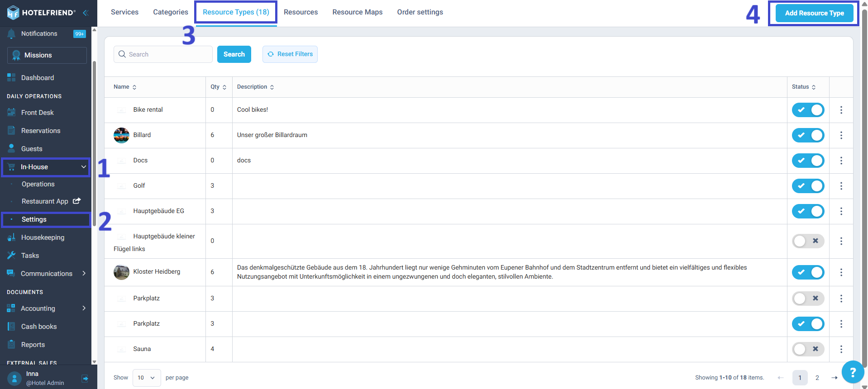Click the Housekeeping broom icon

click(x=11, y=237)
